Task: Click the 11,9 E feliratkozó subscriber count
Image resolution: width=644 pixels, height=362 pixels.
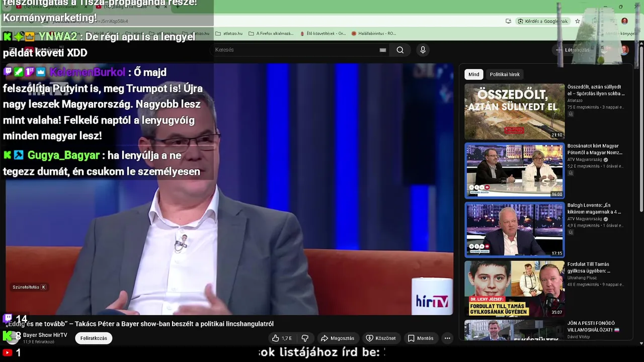Action: 38,342
